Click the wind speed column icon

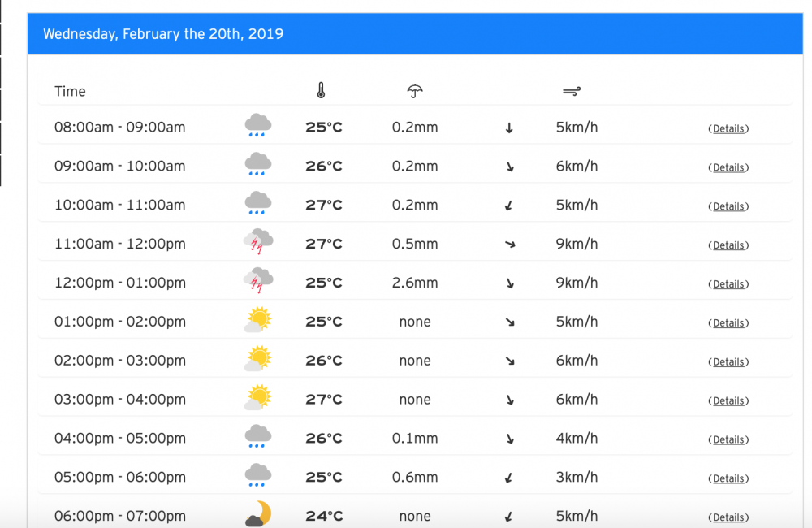[x=572, y=91]
